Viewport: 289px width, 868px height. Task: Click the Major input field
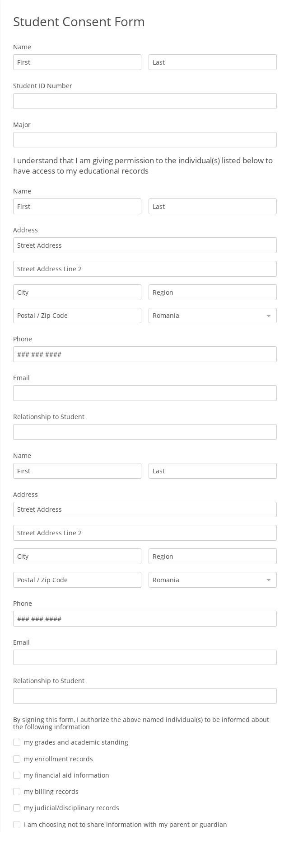coord(144,139)
